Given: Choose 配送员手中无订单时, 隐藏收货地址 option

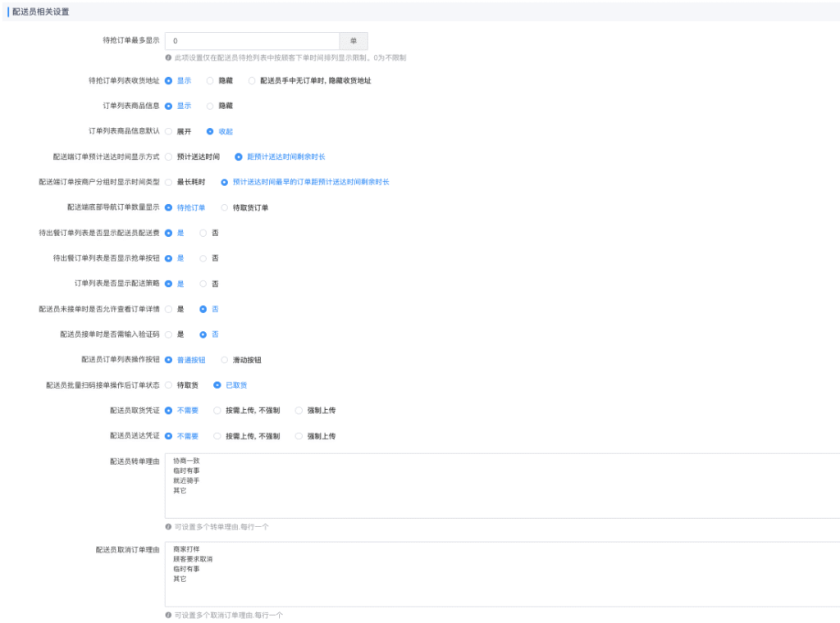Looking at the screenshot, I should (253, 80).
